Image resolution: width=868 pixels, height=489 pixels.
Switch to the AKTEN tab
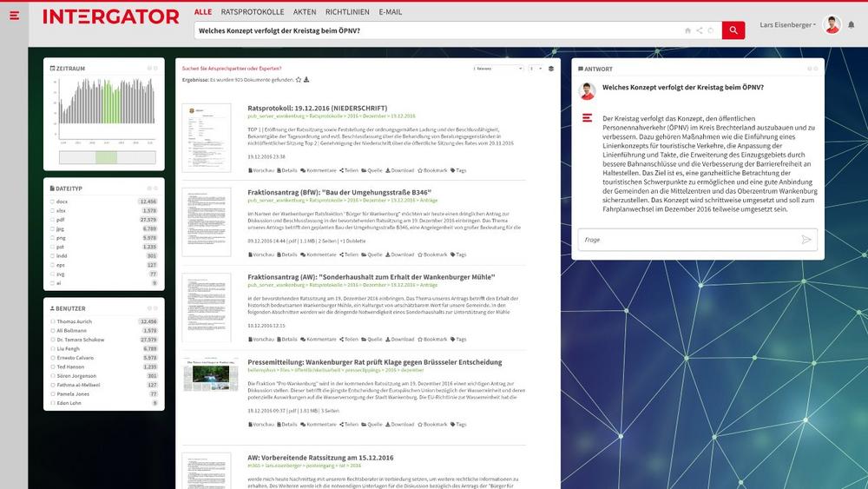[305, 11]
